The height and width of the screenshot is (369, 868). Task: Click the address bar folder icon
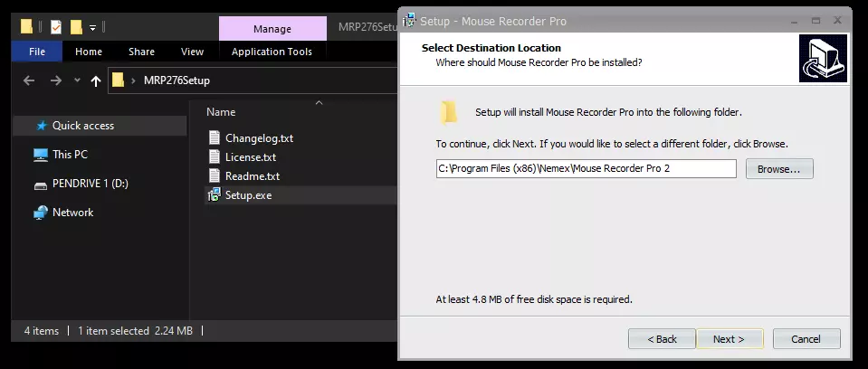[118, 80]
